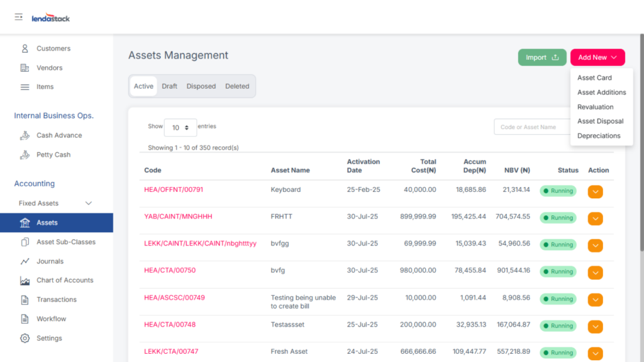Select Asset Disposal from Add New menu
644x362 pixels.
(x=600, y=122)
